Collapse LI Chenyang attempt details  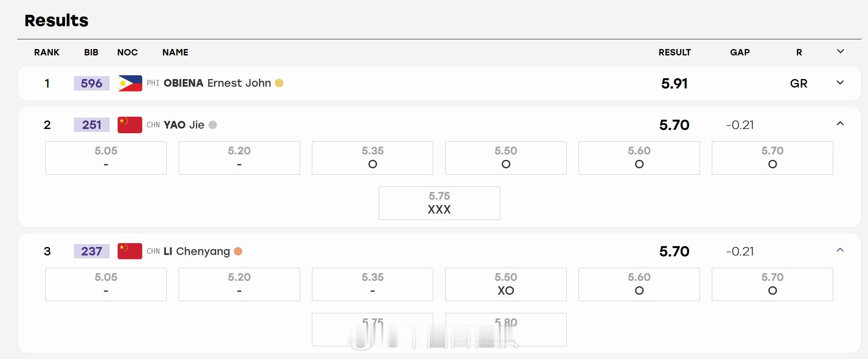(840, 250)
